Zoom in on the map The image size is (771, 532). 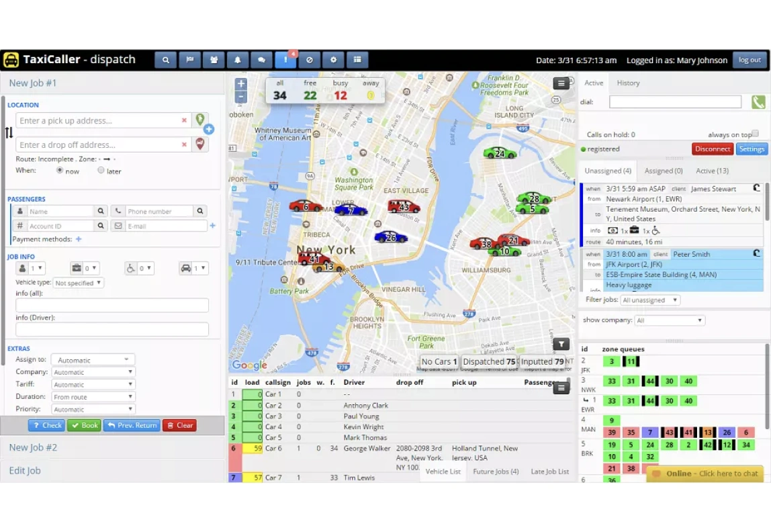(241, 83)
